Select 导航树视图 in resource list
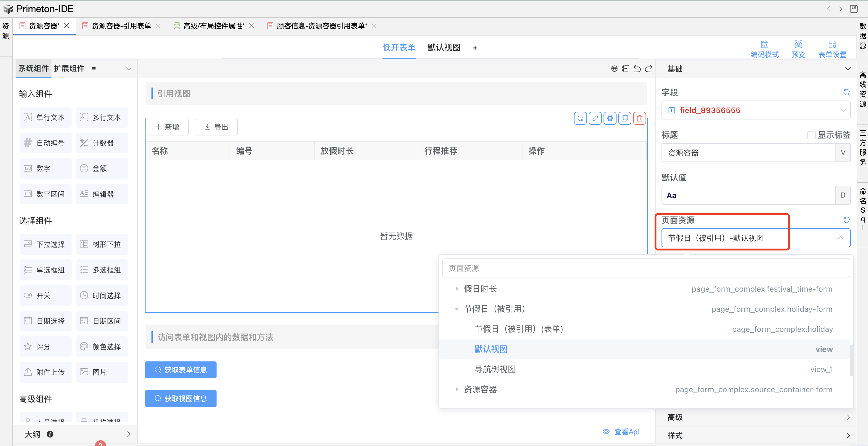The image size is (868, 446). (495, 369)
